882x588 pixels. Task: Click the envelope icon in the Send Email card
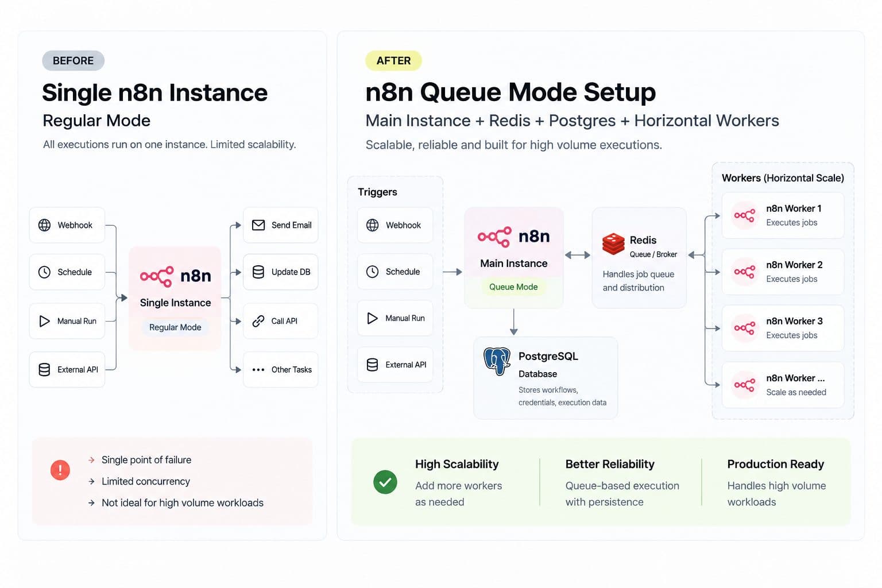point(258,225)
